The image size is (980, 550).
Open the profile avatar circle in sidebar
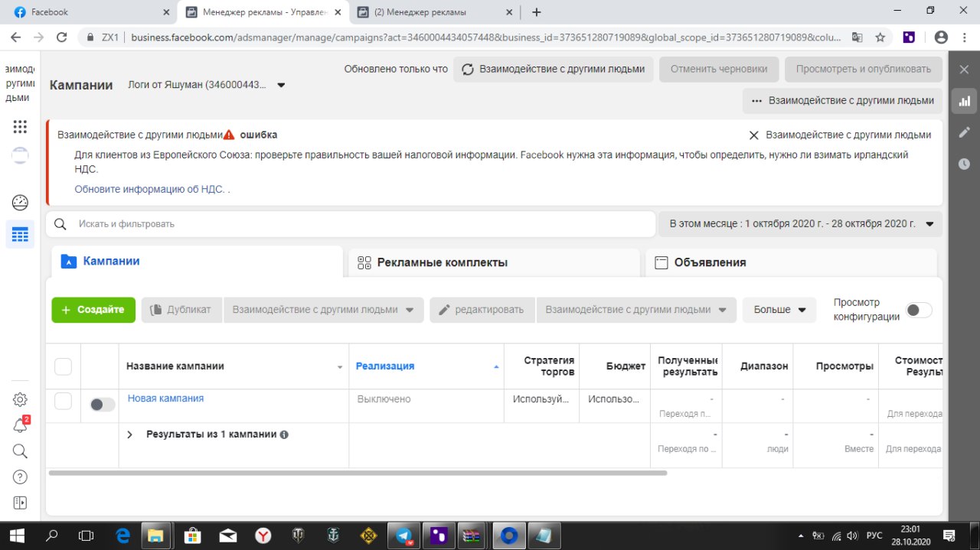(x=20, y=155)
